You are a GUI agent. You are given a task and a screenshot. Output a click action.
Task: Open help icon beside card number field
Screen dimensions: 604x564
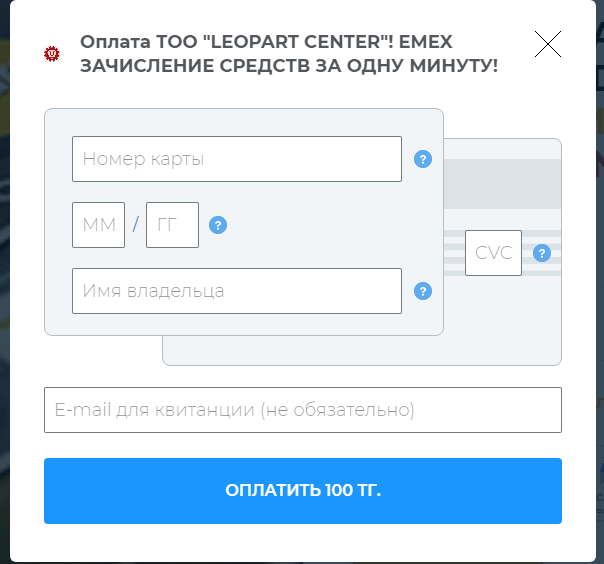click(x=423, y=159)
